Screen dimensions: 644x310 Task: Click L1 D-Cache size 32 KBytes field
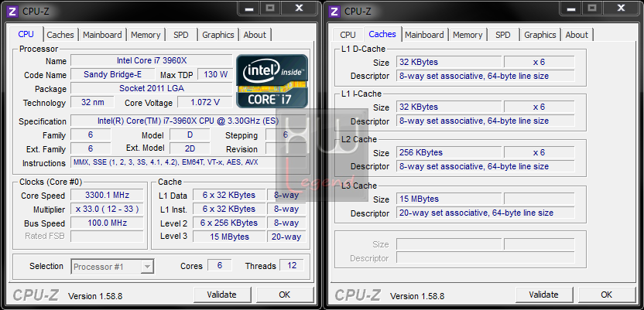point(449,63)
